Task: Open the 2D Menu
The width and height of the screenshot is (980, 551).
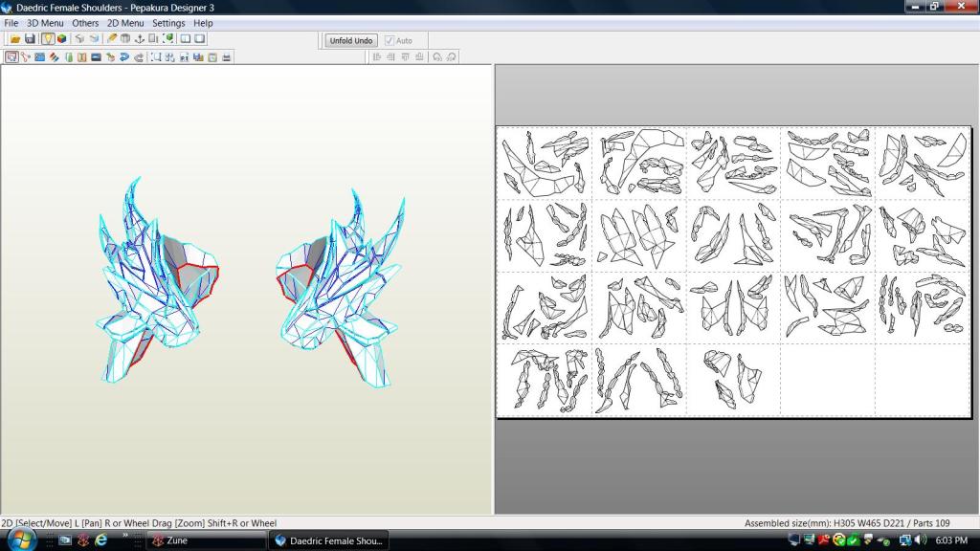Action: [125, 23]
